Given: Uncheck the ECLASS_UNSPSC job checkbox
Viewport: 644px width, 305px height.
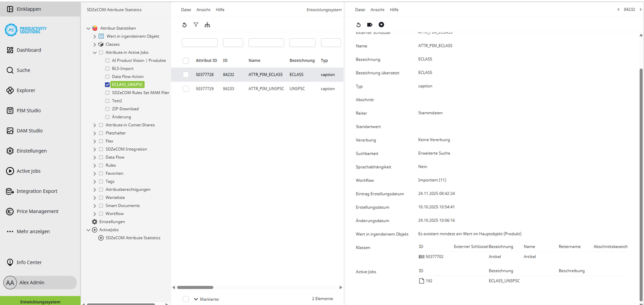Looking at the screenshot, I should point(108,84).
